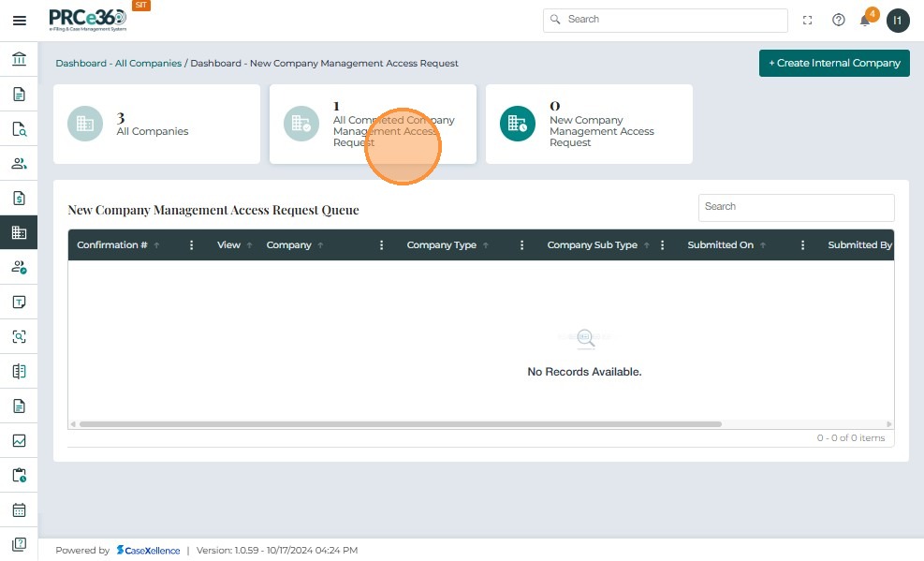Open the hamburger navigation menu
This screenshot has width=924, height=561.
coord(19,20)
